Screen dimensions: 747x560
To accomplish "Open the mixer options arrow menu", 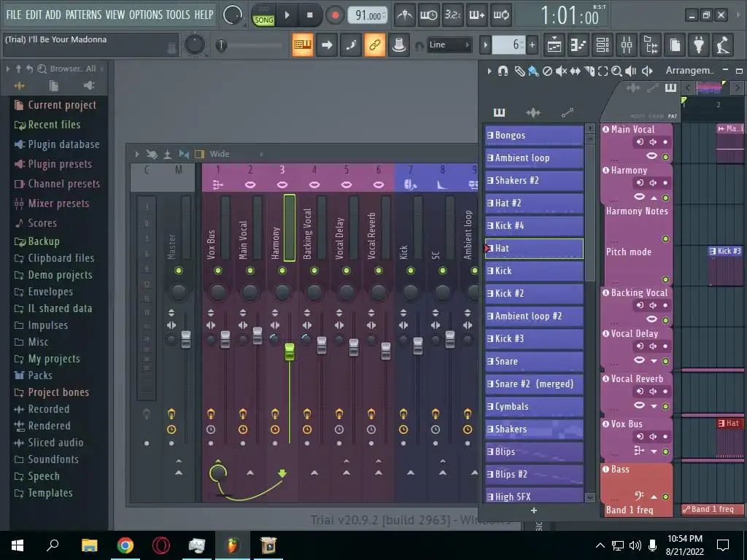I will 136,154.
